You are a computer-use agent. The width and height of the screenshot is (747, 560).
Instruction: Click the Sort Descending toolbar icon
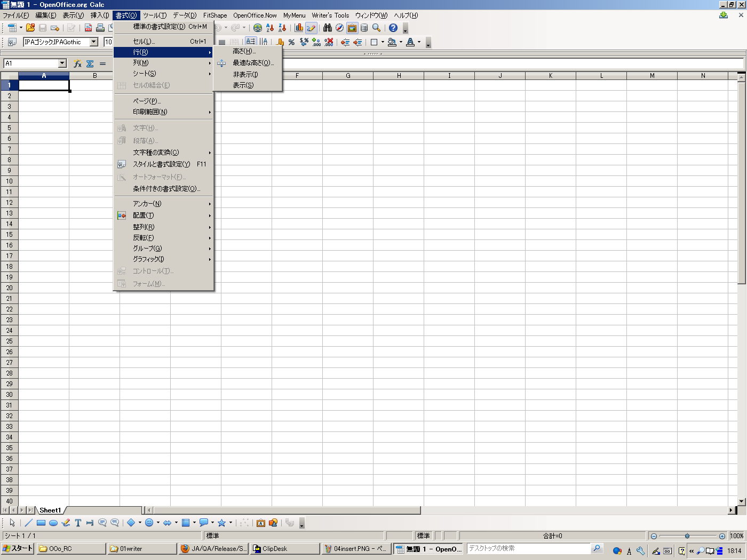[282, 28]
